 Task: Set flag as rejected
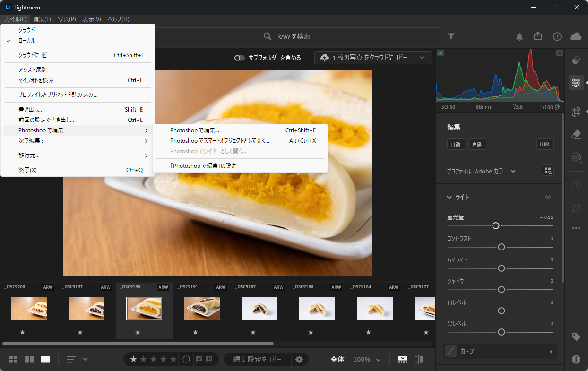tap(209, 359)
